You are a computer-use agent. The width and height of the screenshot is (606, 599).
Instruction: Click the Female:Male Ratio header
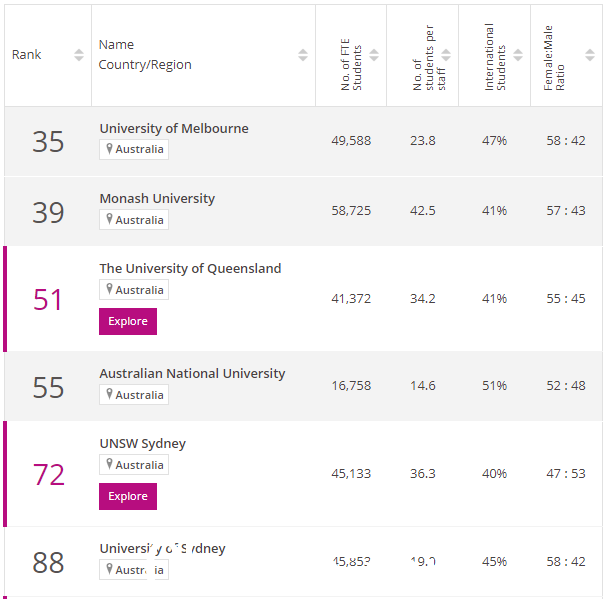(x=554, y=58)
